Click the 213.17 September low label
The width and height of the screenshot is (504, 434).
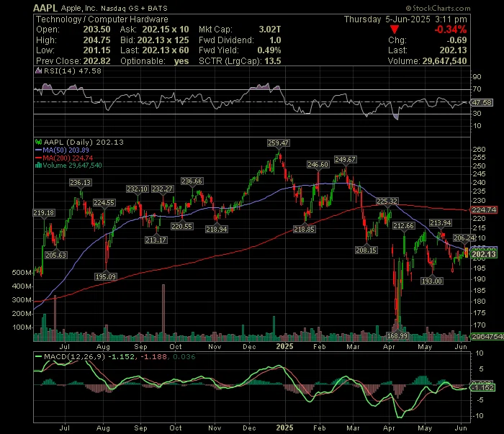(x=156, y=240)
